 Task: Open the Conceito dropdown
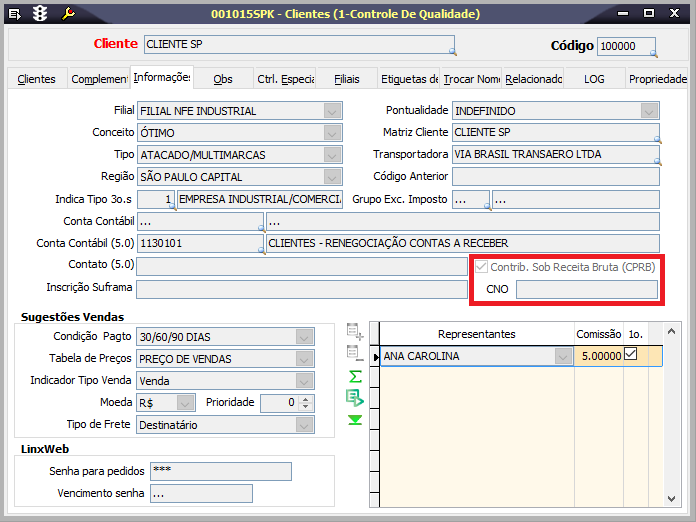point(332,133)
